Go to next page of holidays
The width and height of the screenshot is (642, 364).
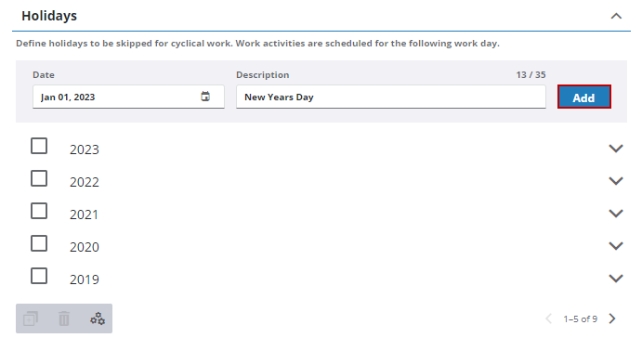[x=612, y=318]
